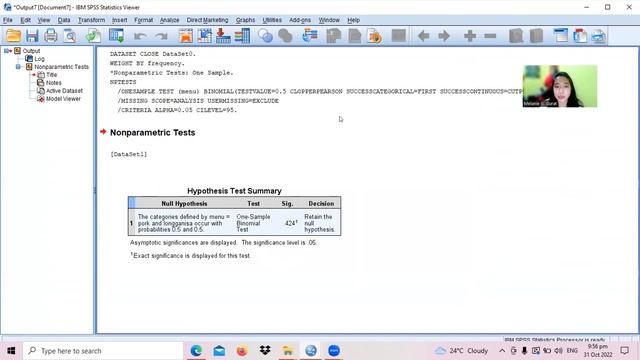Collapse the Nonparametric Tests outline node
Viewport: 640px width, 360px height.
[x=18, y=67]
